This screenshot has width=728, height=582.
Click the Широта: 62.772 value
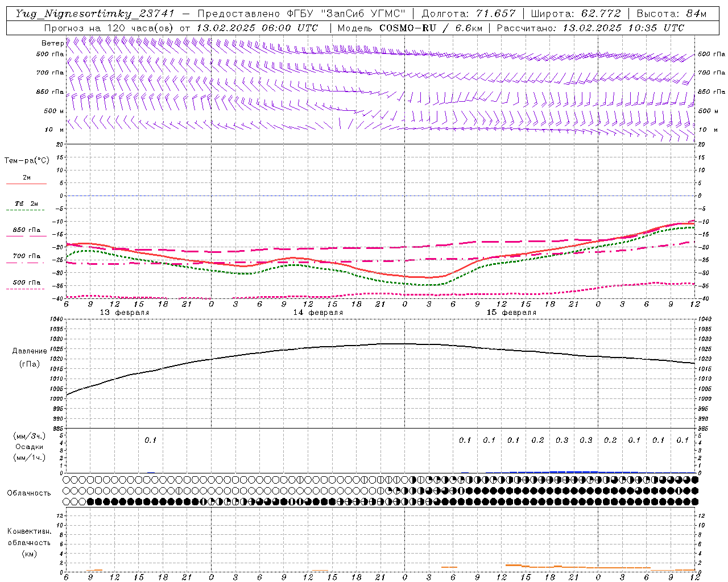point(576,14)
